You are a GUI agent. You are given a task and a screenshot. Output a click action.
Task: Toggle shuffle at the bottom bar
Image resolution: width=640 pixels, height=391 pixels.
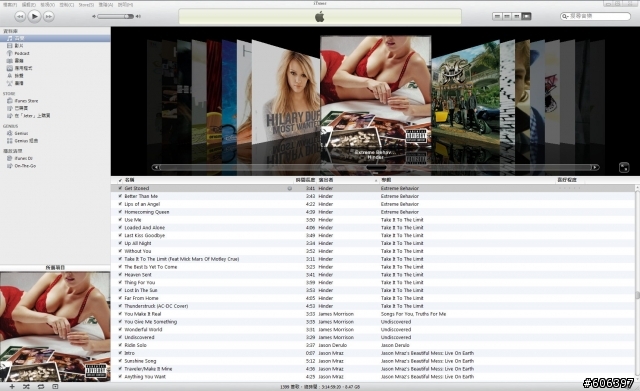click(26, 386)
